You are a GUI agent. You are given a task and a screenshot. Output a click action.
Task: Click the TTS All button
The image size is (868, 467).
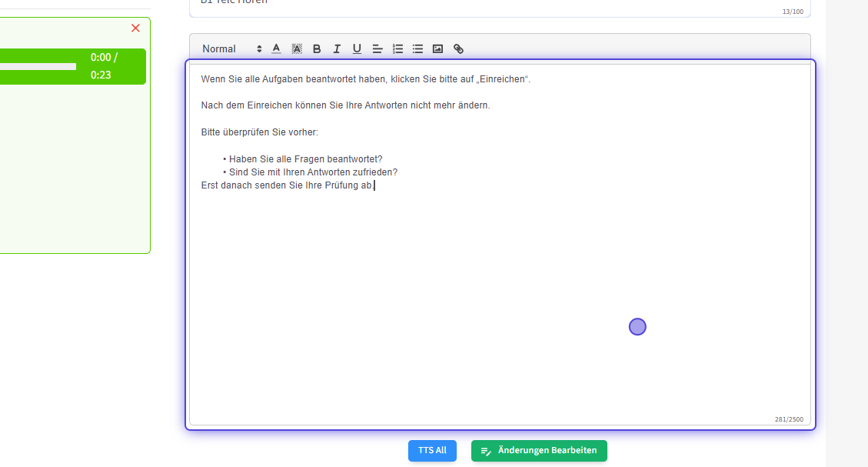coord(432,450)
